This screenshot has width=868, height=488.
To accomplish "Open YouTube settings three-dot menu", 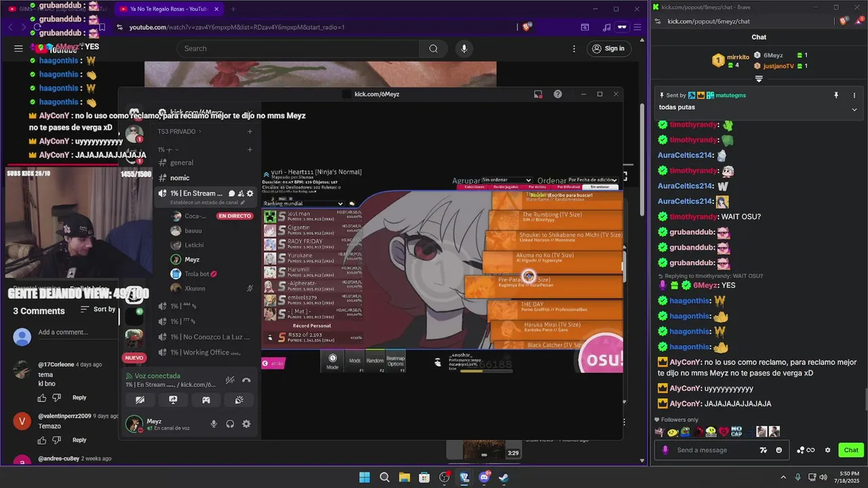I will 574,48.
